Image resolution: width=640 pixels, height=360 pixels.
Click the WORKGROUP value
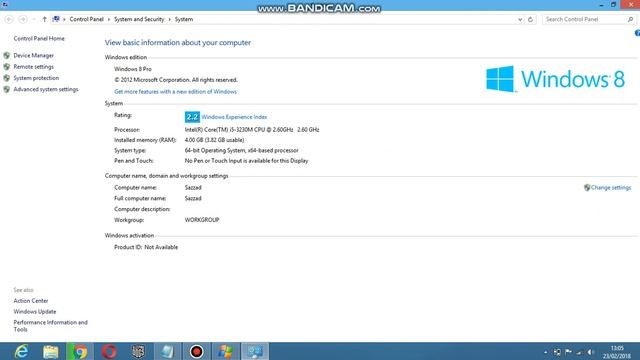[202, 220]
